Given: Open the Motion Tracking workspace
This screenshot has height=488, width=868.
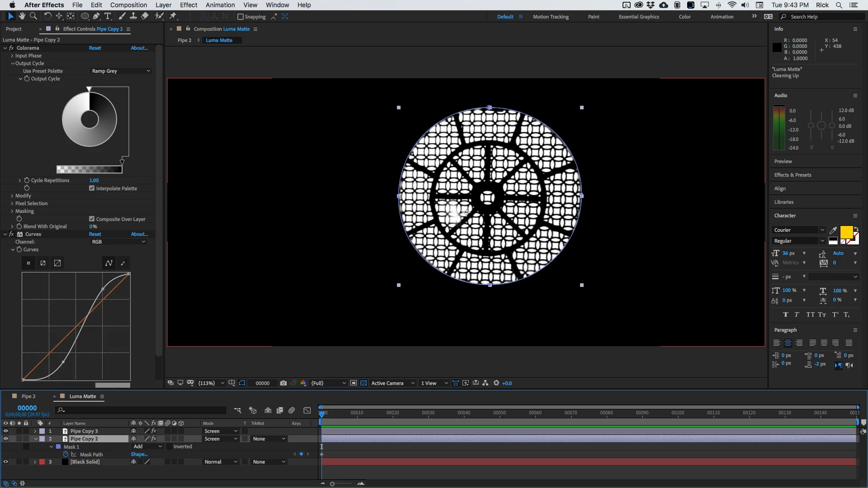Looking at the screenshot, I should (x=550, y=17).
